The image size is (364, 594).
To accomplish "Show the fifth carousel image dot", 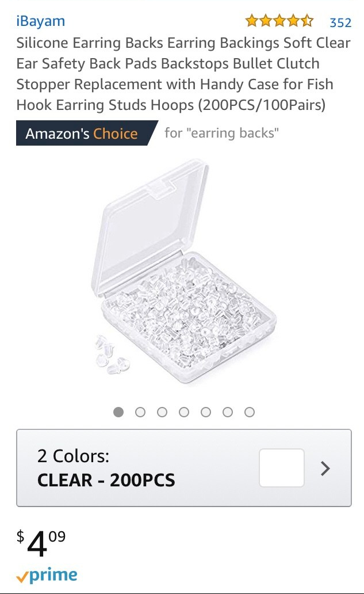I will coord(206,412).
